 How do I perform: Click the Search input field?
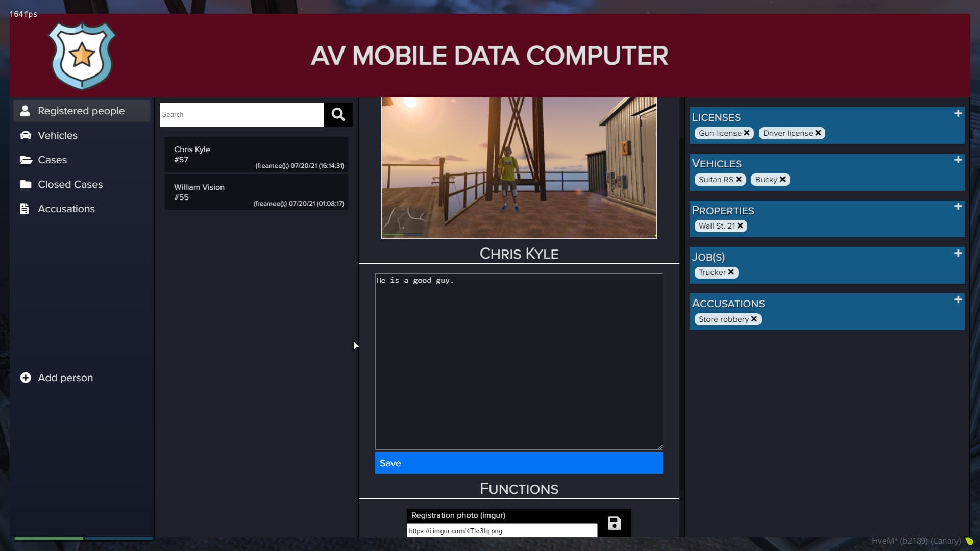241,114
